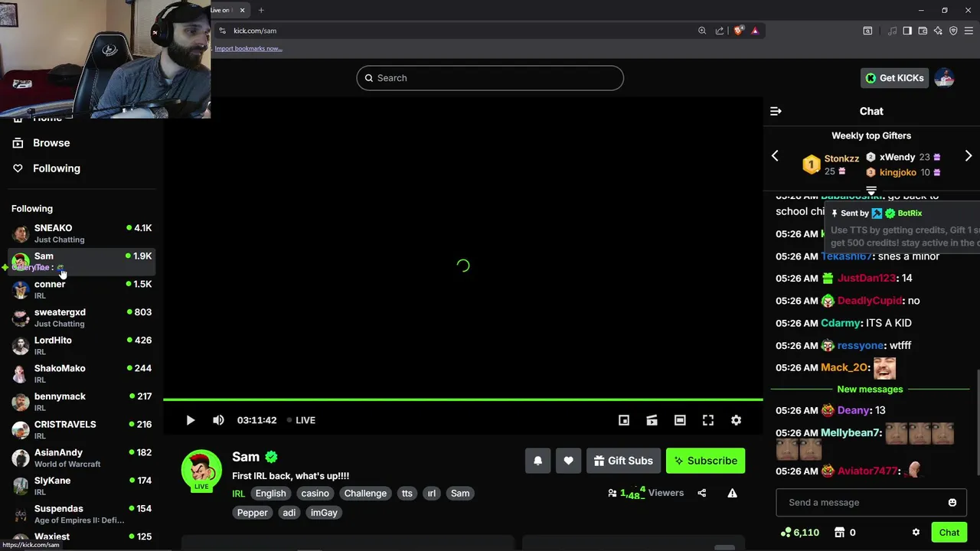Open mini player picture-in-picture icon
Screen dimensions: 980x551
(624, 420)
